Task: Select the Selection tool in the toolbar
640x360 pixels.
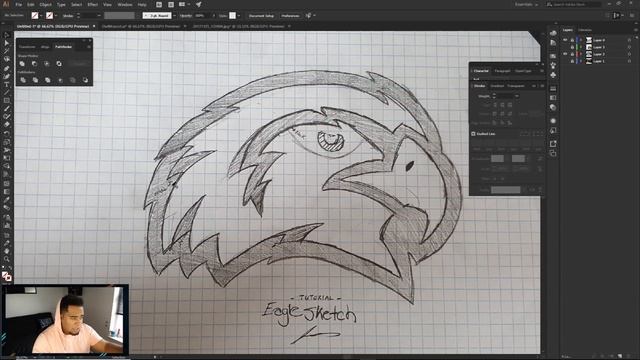Action: pos(7,36)
